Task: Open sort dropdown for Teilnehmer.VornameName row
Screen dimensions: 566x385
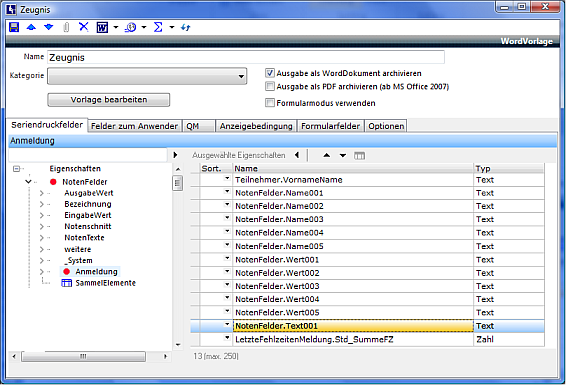Action: pos(227,178)
